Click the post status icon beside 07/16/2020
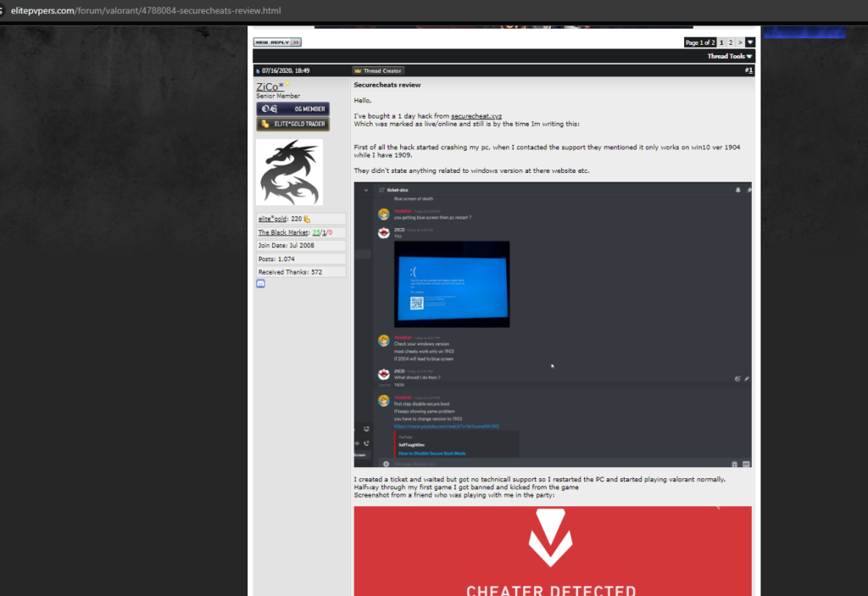The height and width of the screenshot is (596, 868). point(258,70)
